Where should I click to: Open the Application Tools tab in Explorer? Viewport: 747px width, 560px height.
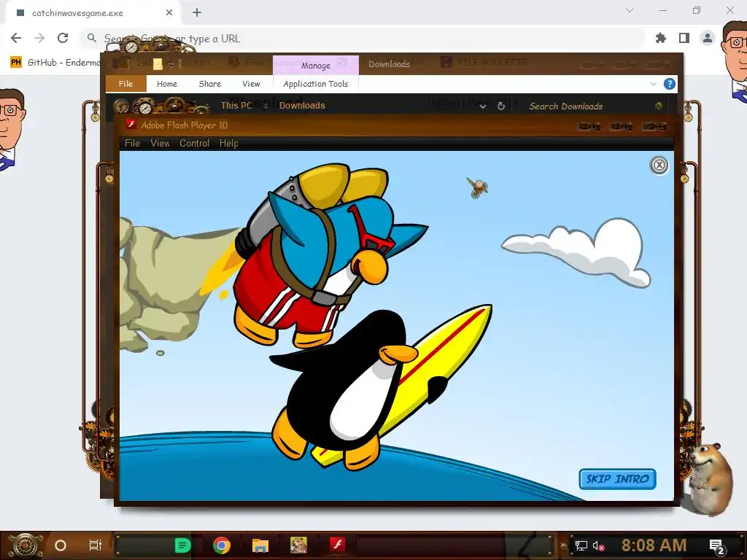(x=316, y=84)
